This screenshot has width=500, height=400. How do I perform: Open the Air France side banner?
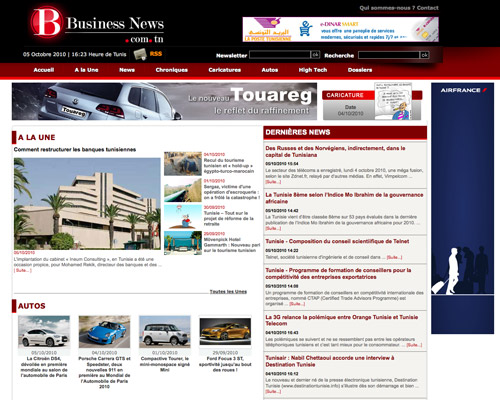click(x=463, y=208)
